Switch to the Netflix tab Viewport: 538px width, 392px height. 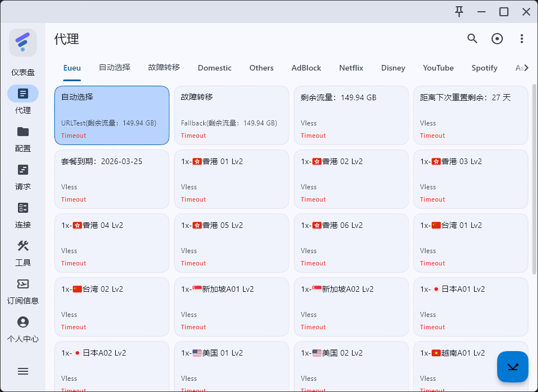[351, 68]
